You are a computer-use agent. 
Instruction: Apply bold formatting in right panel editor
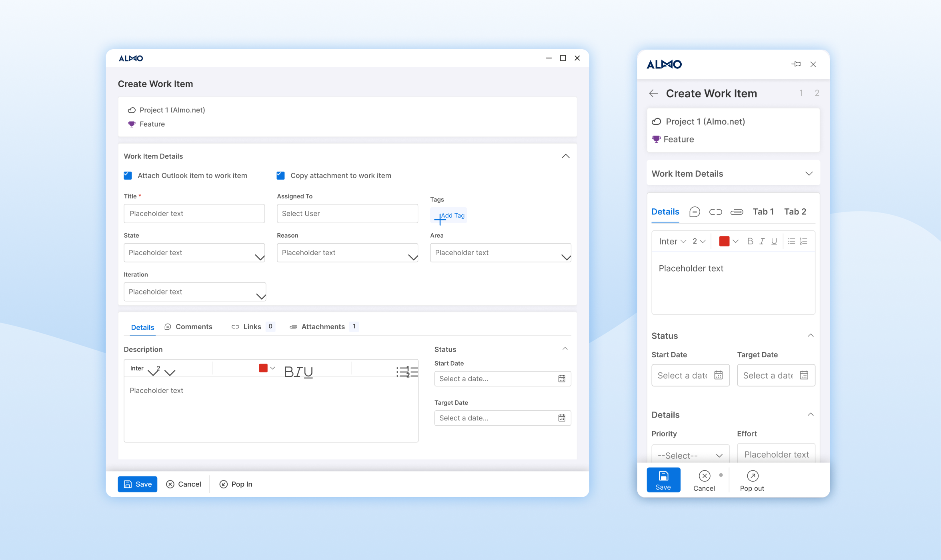750,241
